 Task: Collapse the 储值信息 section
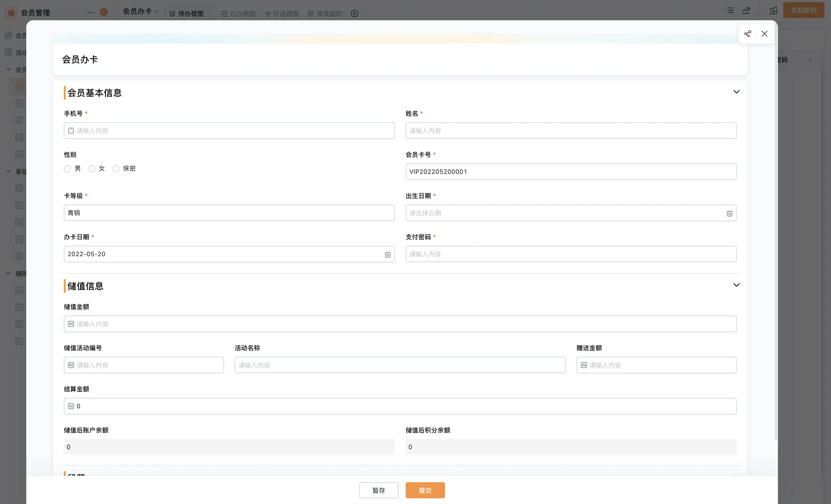[736, 285]
